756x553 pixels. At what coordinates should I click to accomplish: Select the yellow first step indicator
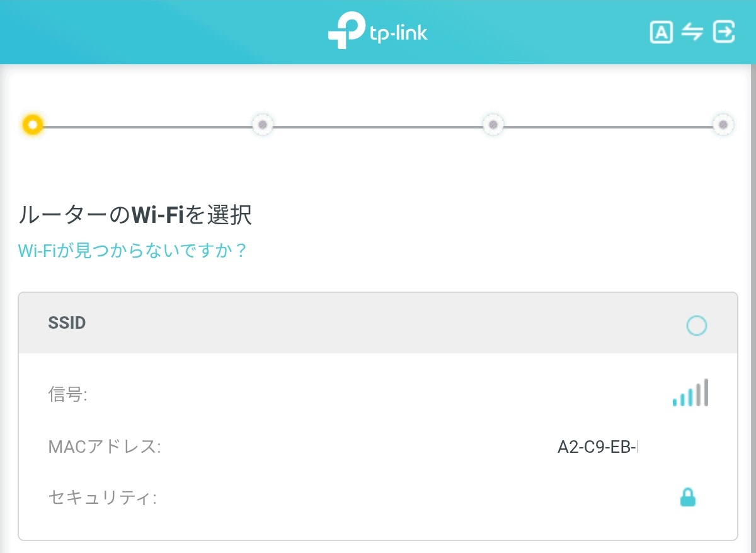click(x=32, y=125)
